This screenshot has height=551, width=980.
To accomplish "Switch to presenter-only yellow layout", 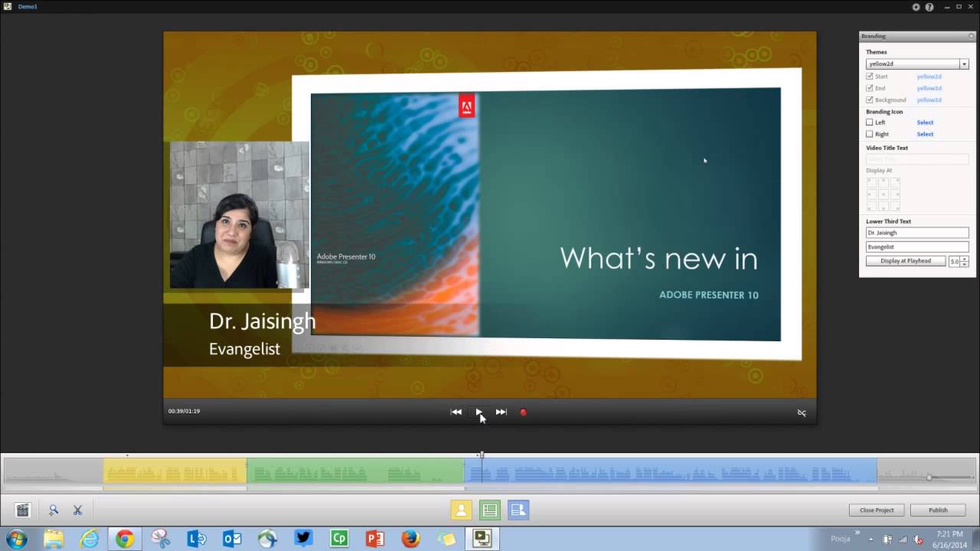I will click(461, 510).
